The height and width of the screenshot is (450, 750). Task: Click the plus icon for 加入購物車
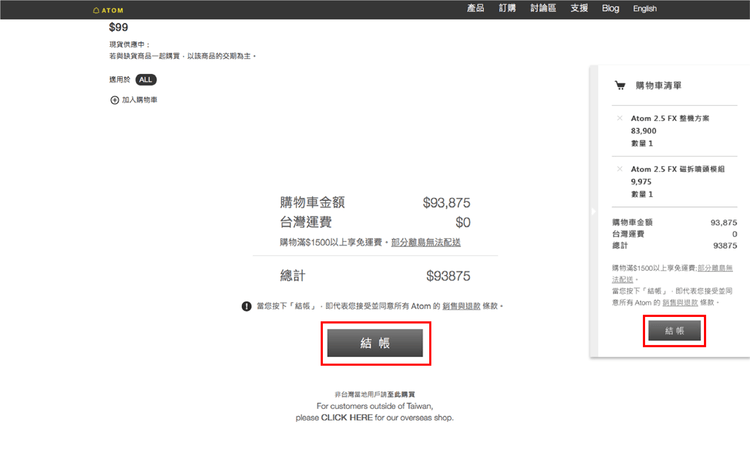pos(114,100)
